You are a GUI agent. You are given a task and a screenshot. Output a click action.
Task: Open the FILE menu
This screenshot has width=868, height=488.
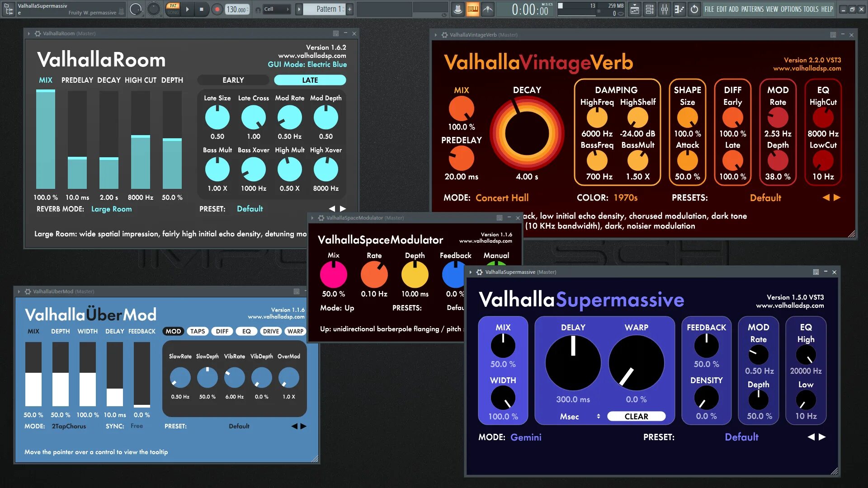(x=709, y=9)
